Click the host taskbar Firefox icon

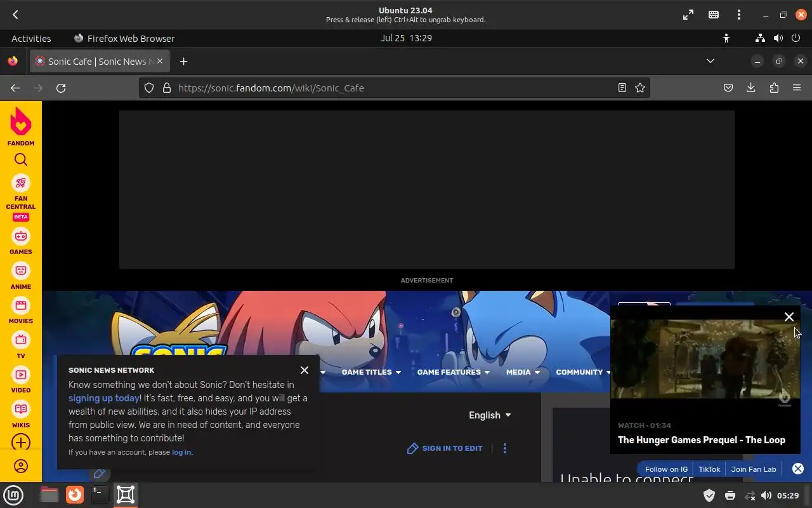click(75, 495)
